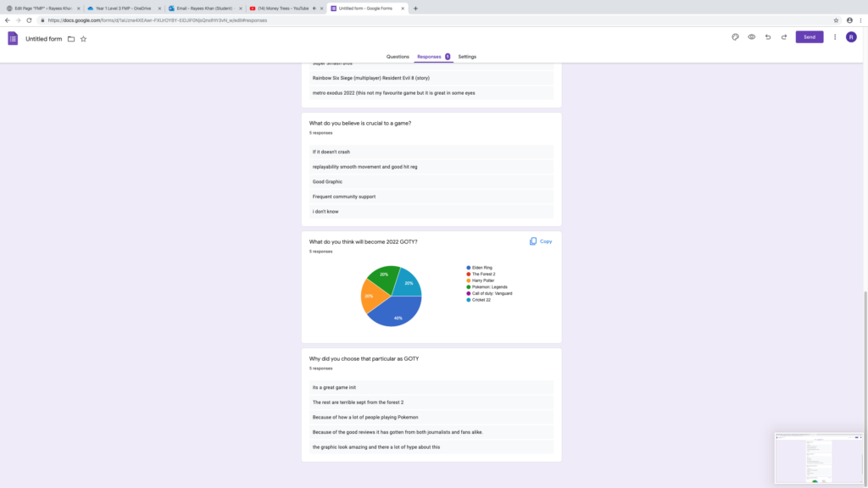Click the 'metro exodus 2022' response row
This screenshot has width=868, height=488.
[x=431, y=93]
